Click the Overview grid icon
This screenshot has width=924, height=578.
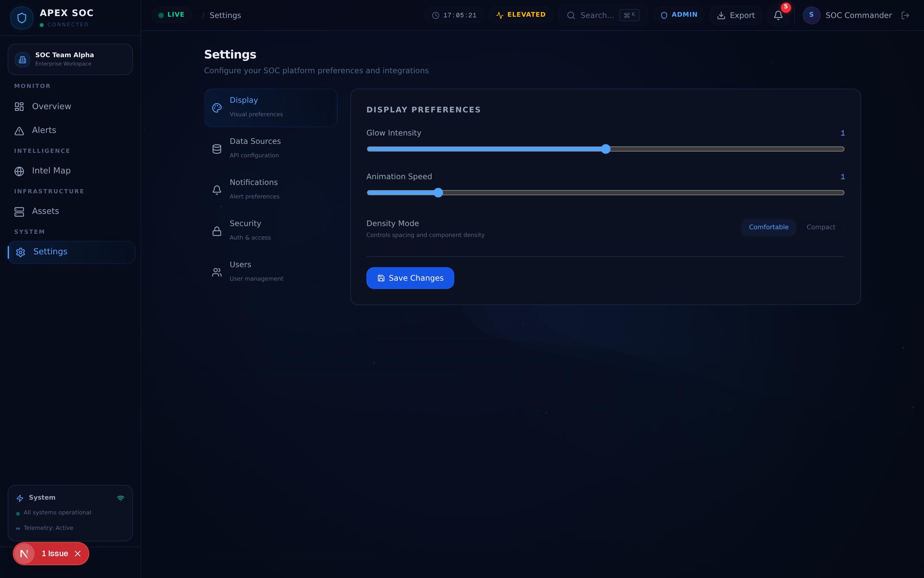click(19, 107)
